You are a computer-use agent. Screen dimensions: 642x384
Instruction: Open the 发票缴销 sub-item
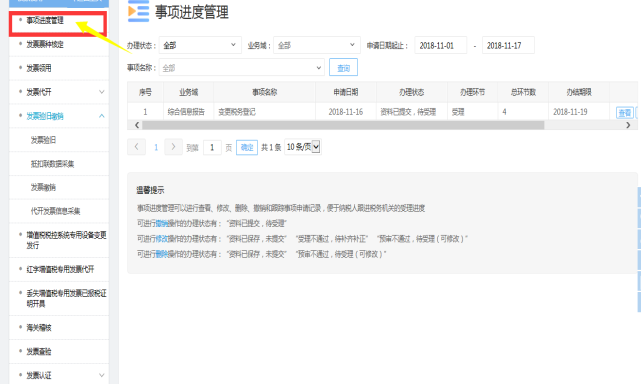click(43, 187)
